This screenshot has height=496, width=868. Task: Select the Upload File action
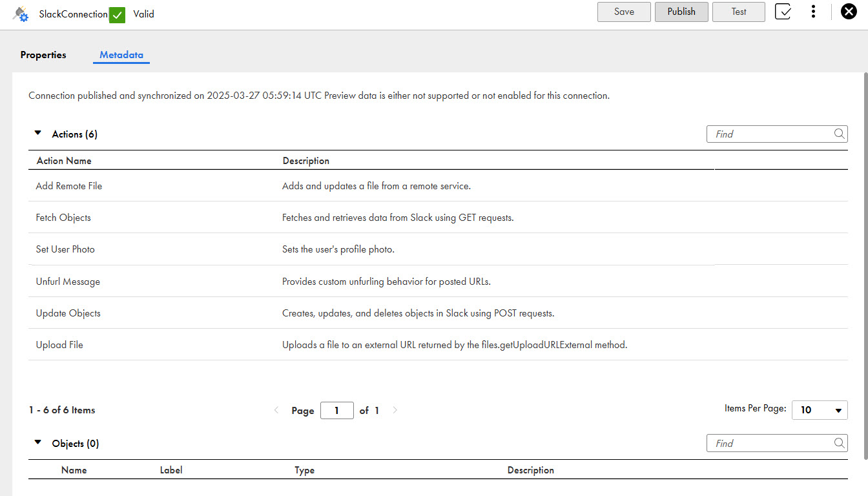pos(59,345)
